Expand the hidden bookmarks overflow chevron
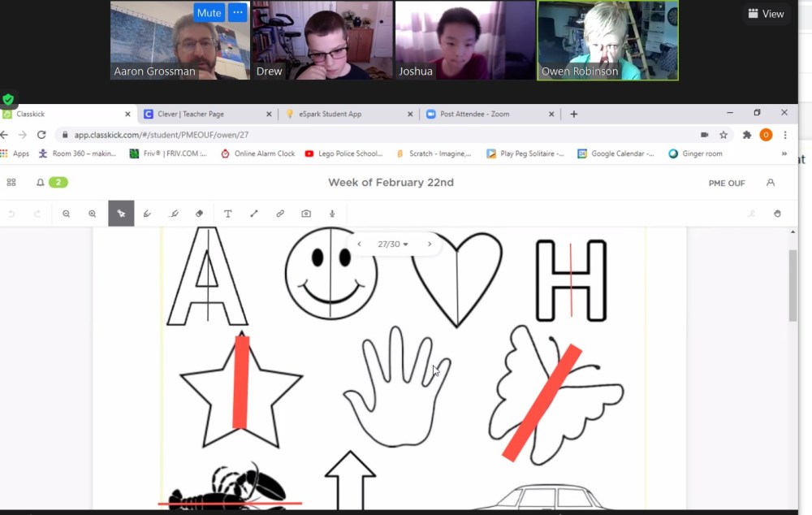Viewport: 812px width, 515px height. tap(784, 154)
